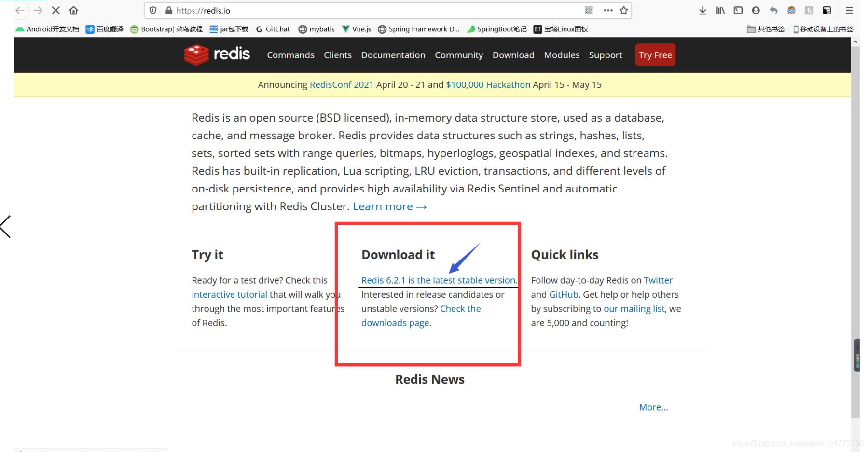Open GitChat bookmark
868x452 pixels.
273,29
